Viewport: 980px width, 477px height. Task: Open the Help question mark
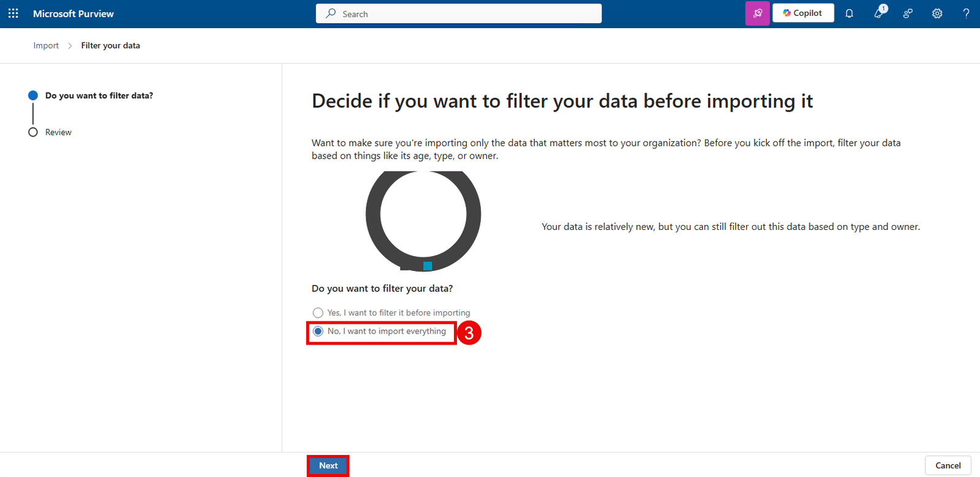coord(966,13)
